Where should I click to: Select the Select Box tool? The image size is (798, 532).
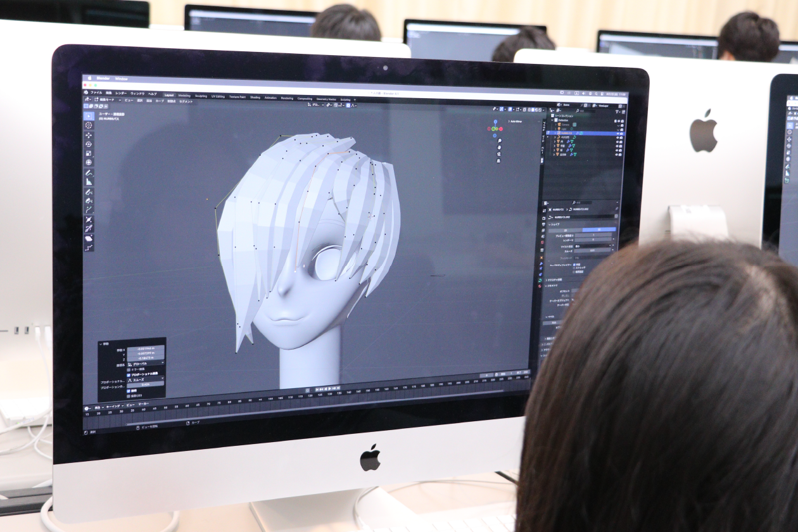tap(89, 117)
